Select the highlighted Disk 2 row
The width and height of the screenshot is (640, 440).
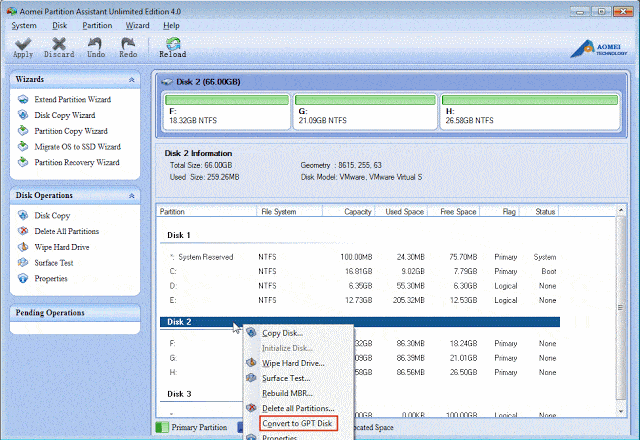pyautogui.click(x=360, y=322)
